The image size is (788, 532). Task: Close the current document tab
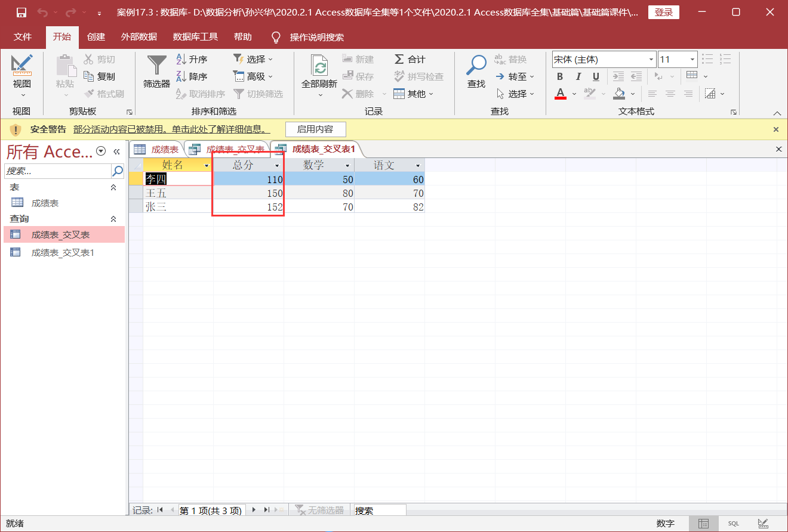click(778, 149)
